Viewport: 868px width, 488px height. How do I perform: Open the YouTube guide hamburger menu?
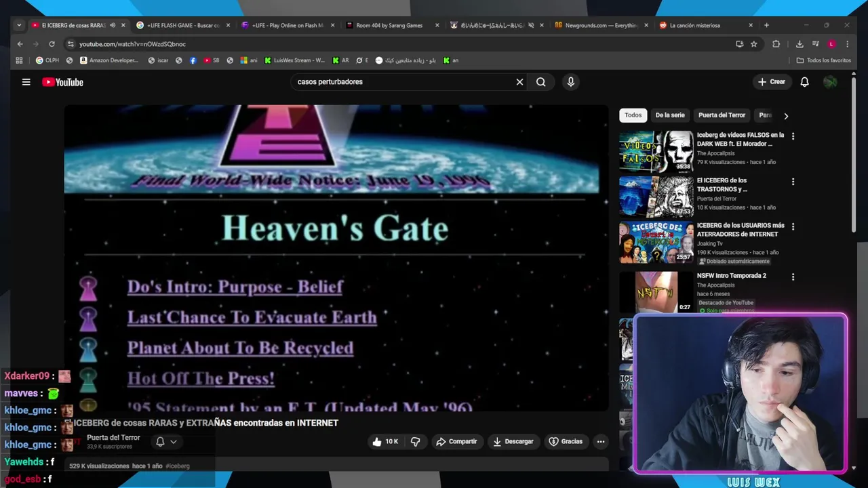[x=26, y=82]
